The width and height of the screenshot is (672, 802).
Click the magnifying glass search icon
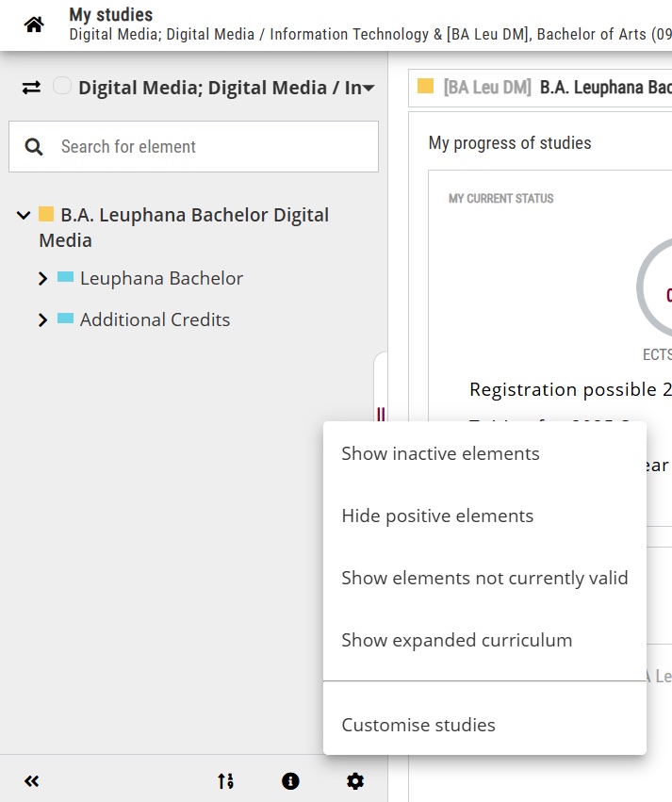[x=35, y=147]
